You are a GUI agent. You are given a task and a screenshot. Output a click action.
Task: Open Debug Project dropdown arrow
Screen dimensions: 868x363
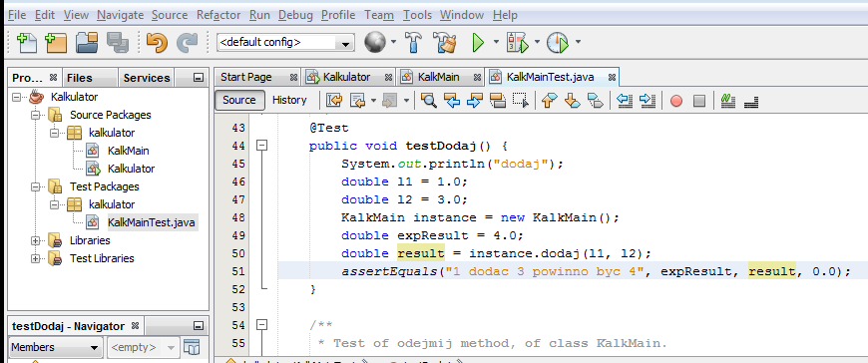[537, 42]
